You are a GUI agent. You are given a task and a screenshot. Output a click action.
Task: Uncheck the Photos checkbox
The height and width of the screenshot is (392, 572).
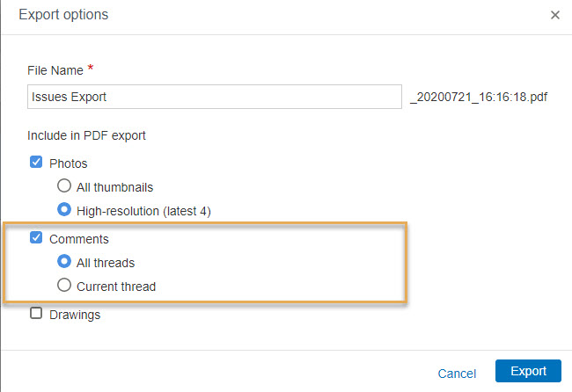point(36,163)
